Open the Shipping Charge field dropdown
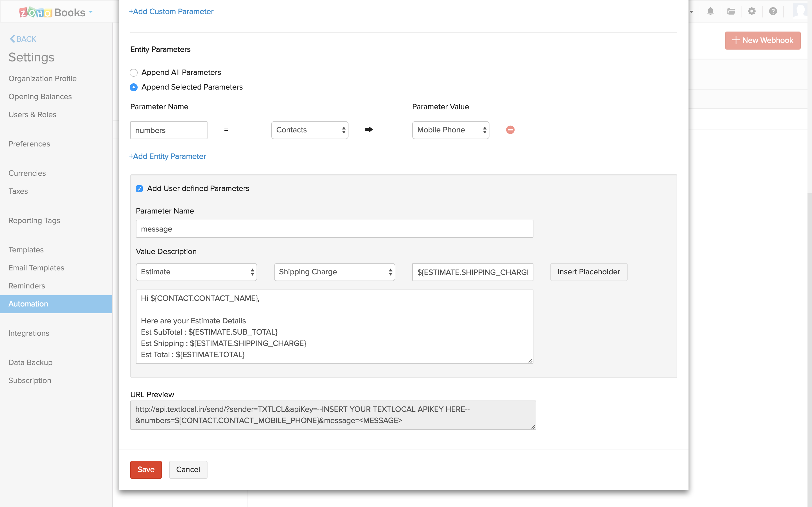This screenshot has height=507, width=812. pos(334,272)
